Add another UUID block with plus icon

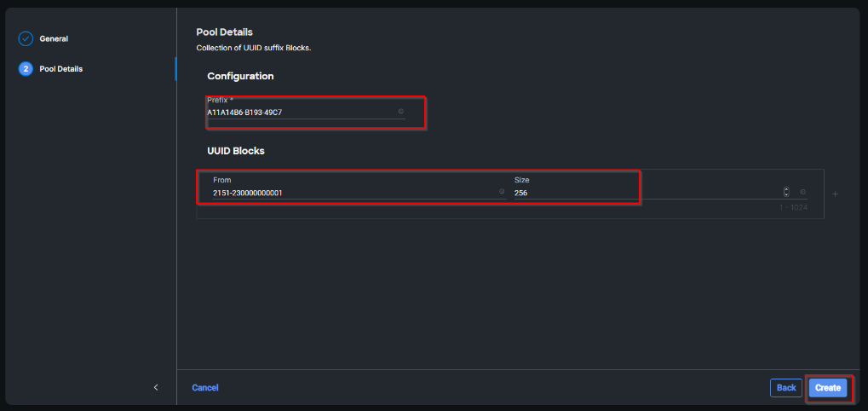(x=835, y=194)
